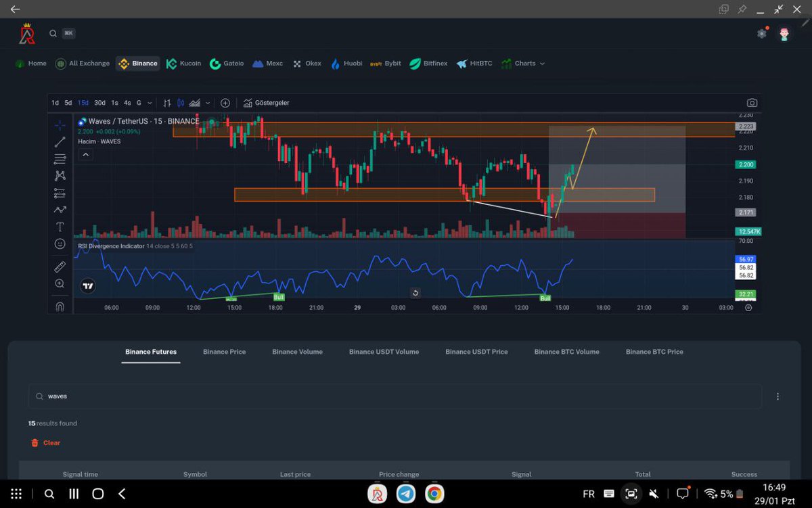Select the 5d interval
This screenshot has height=508, width=812.
[68, 103]
